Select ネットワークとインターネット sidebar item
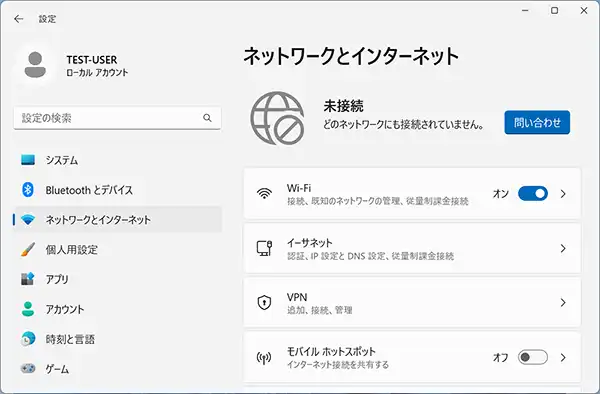Screen dimensions: 600x394 point(117,220)
